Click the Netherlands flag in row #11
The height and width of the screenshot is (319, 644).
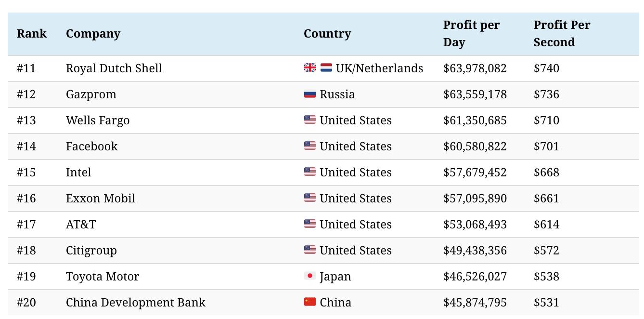[x=326, y=68]
